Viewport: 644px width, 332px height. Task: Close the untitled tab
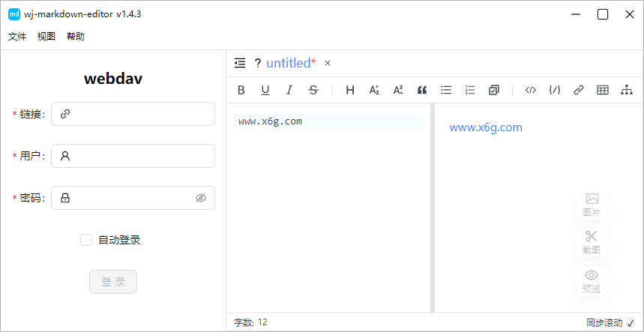328,63
